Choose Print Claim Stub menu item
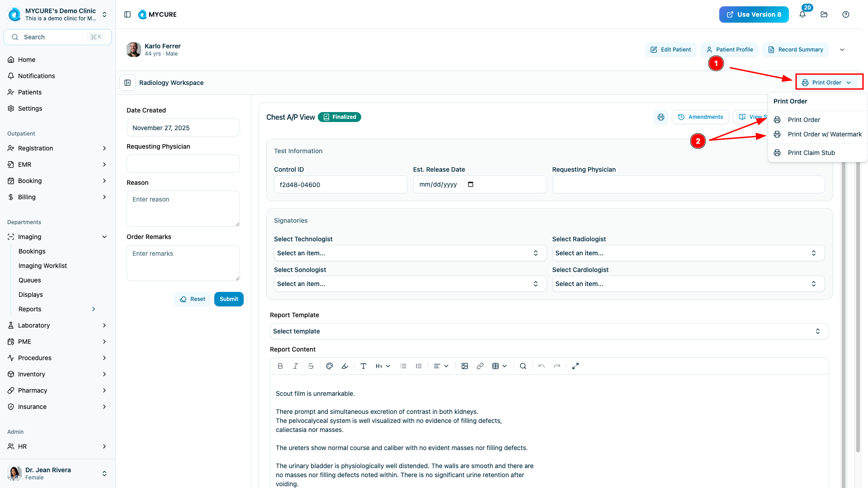The width and height of the screenshot is (868, 488). click(811, 153)
